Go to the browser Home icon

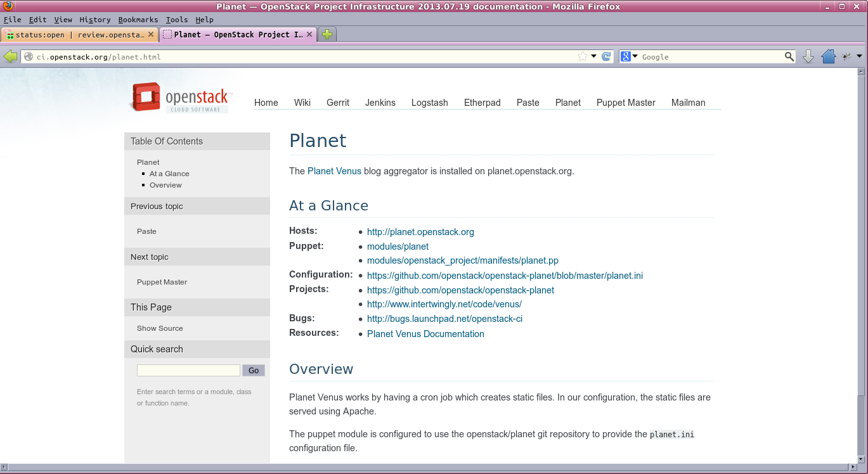coord(828,57)
